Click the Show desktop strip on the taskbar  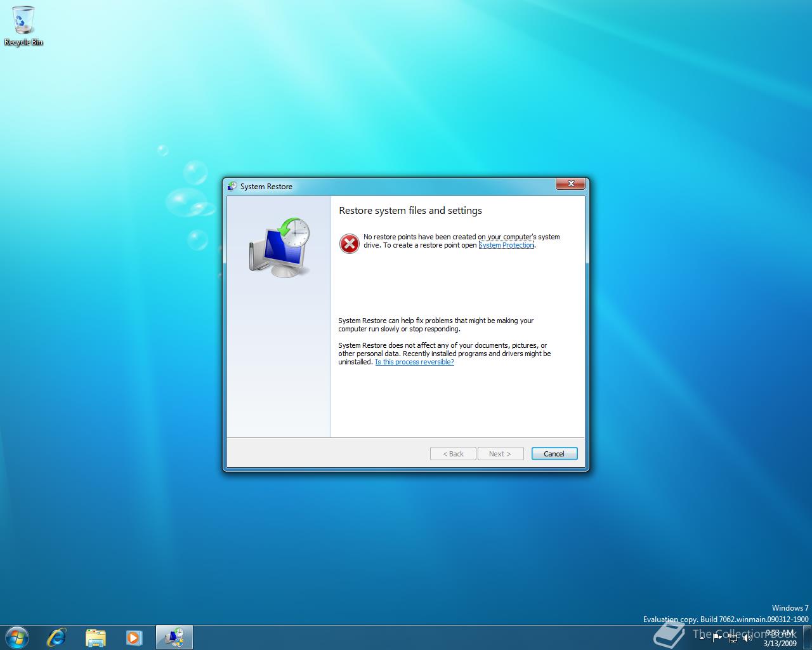808,637
